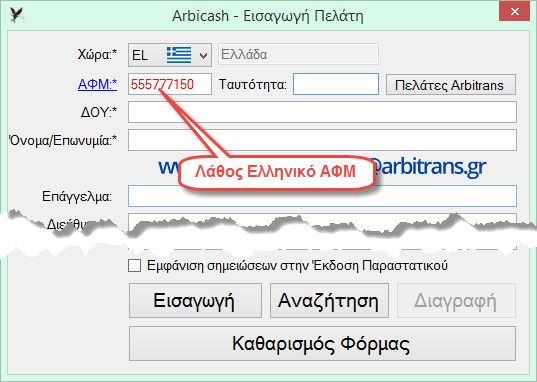This screenshot has height=382, width=537.
Task: Click the Πελάτες Arbitrans button
Action: click(x=451, y=85)
